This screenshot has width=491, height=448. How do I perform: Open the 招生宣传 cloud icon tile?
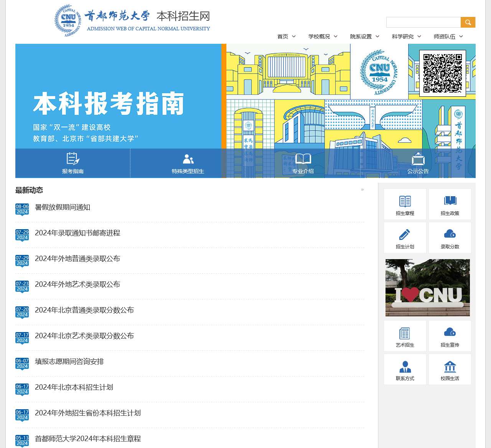pyautogui.click(x=450, y=336)
